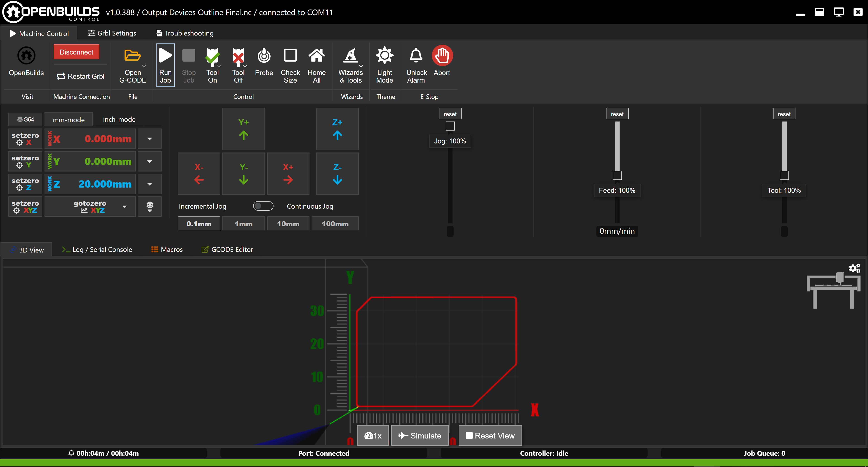Toggle Incremental/Continuous Jog switch

(x=263, y=206)
